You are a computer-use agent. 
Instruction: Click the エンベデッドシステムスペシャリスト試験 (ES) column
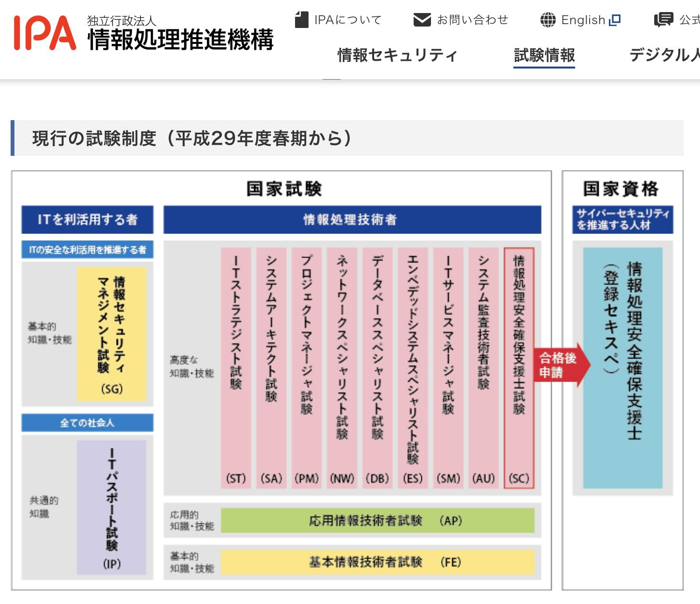point(413,368)
